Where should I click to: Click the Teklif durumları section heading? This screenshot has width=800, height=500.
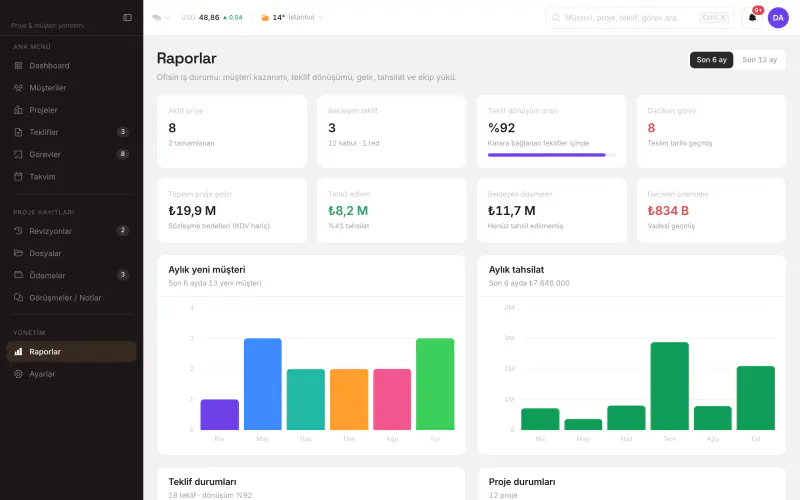coord(203,482)
